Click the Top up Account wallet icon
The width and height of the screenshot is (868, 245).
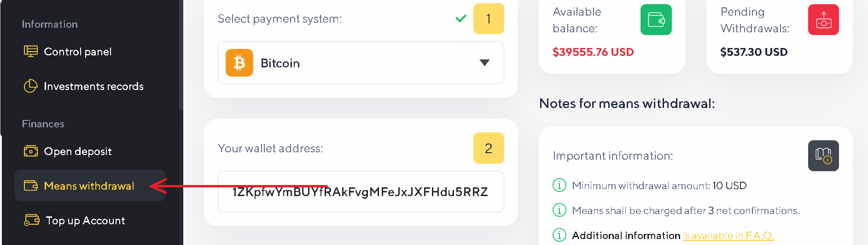pyautogui.click(x=32, y=221)
